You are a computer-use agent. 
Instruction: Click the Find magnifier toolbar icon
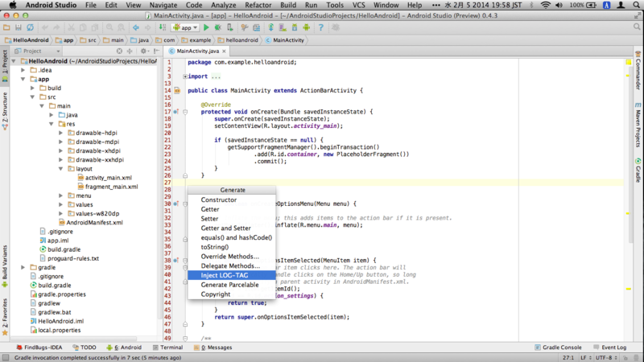[109, 27]
